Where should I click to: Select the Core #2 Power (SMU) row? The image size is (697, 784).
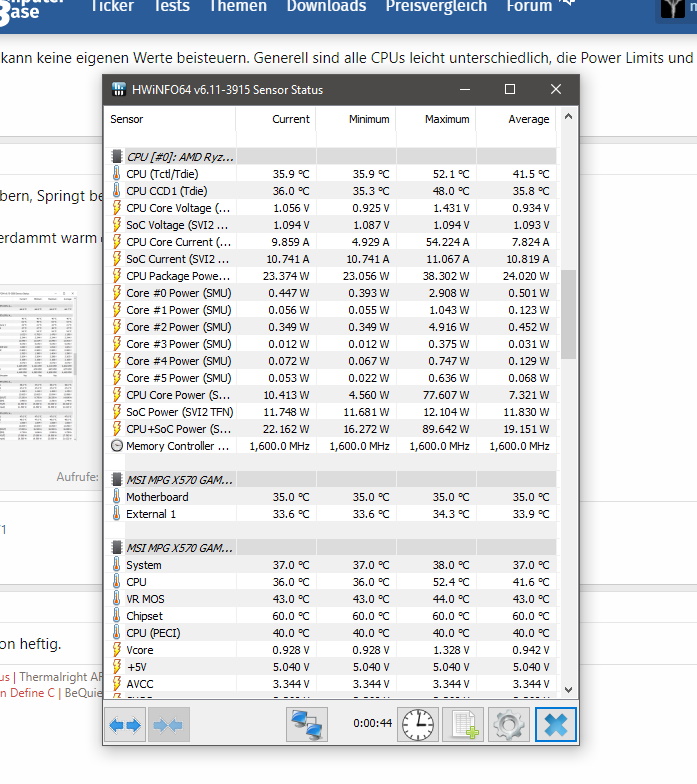[331, 326]
